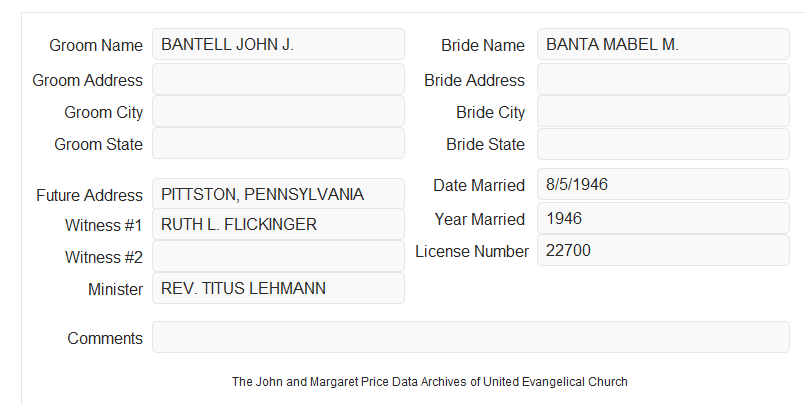
Task: Select the Groom City input box
Action: pos(278,111)
